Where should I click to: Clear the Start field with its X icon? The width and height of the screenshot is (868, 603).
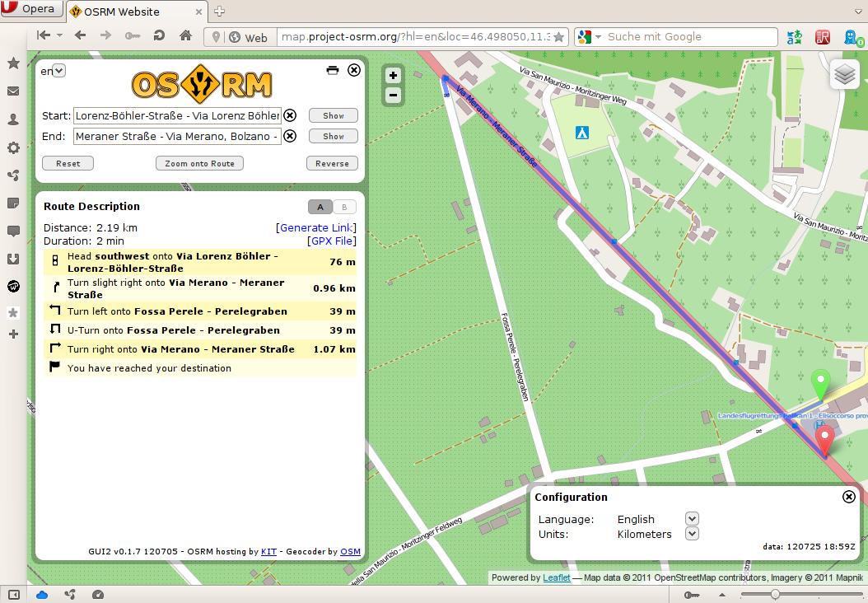point(290,115)
